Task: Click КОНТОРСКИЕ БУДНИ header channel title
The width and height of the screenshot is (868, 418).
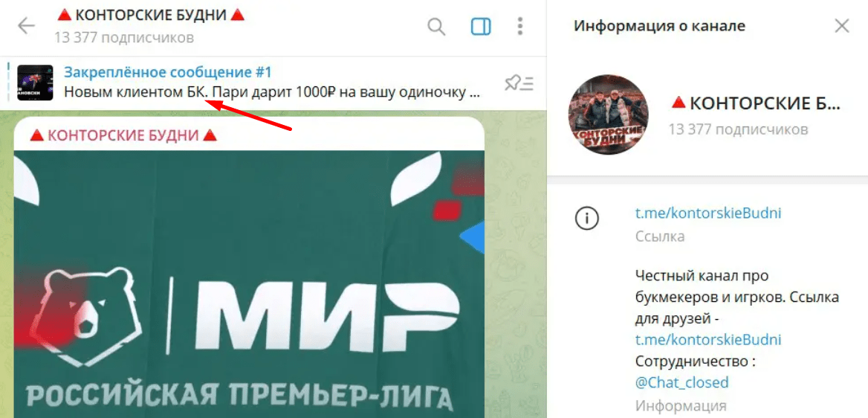Action: tap(151, 15)
